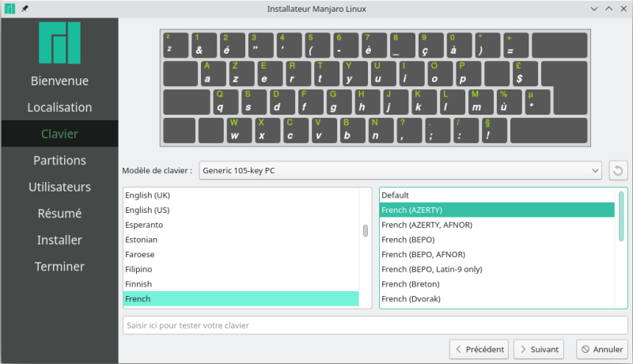Select Faroese layout
The image size is (633, 364).
241,254
